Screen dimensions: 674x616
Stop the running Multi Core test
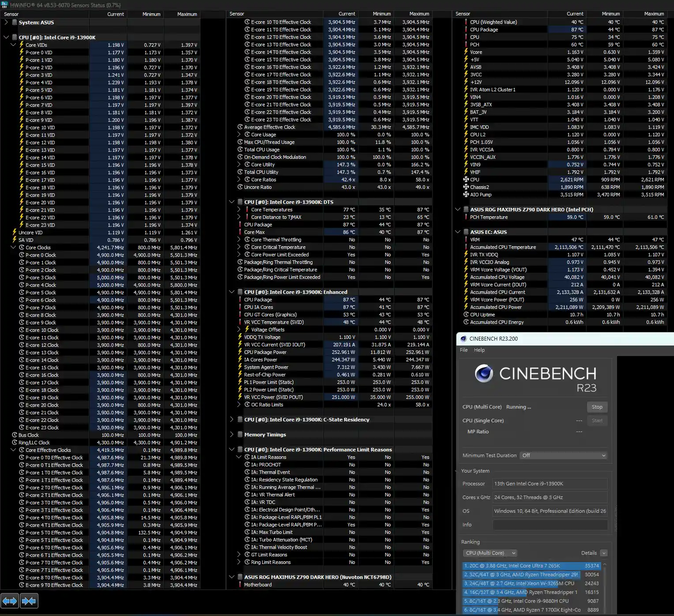pos(597,407)
